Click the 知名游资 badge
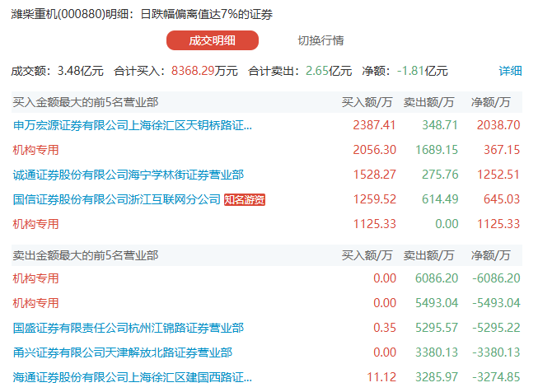 point(245,199)
